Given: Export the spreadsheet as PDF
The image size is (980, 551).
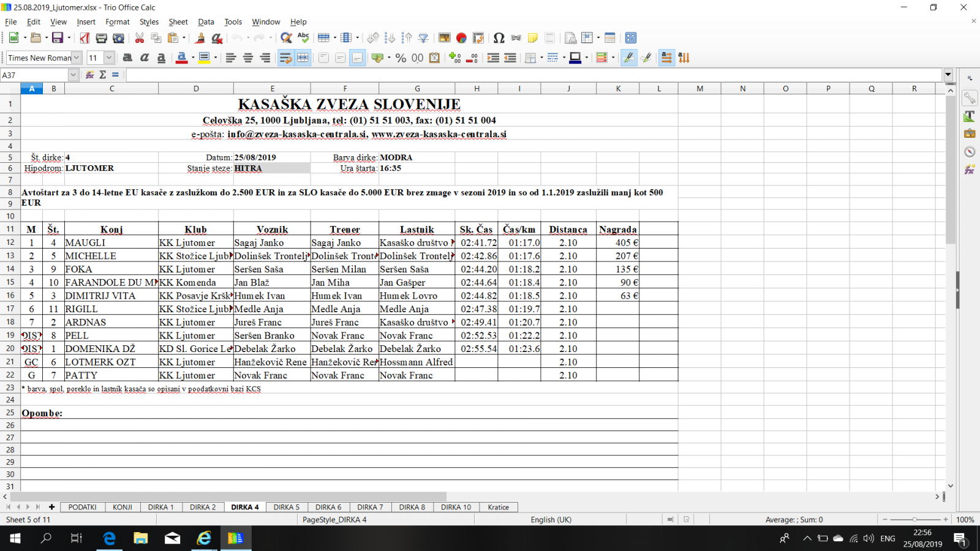Looking at the screenshot, I should (x=85, y=38).
